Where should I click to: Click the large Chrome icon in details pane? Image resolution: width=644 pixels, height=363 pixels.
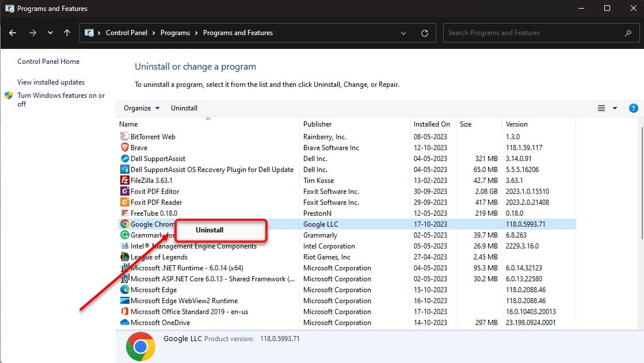pyautogui.click(x=140, y=346)
